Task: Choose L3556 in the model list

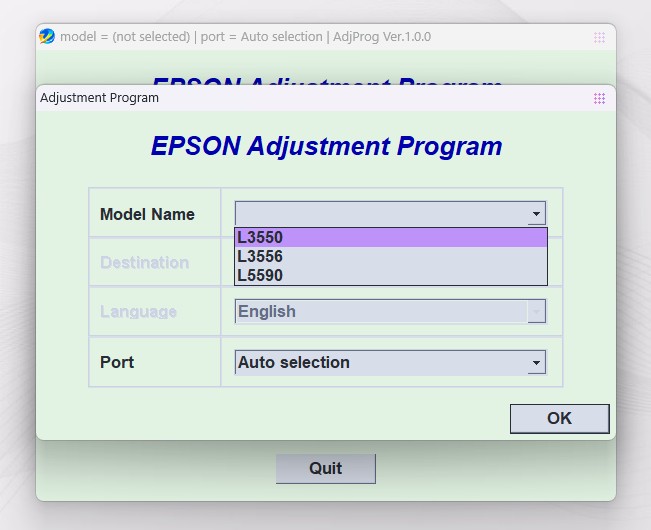Action: click(391, 257)
